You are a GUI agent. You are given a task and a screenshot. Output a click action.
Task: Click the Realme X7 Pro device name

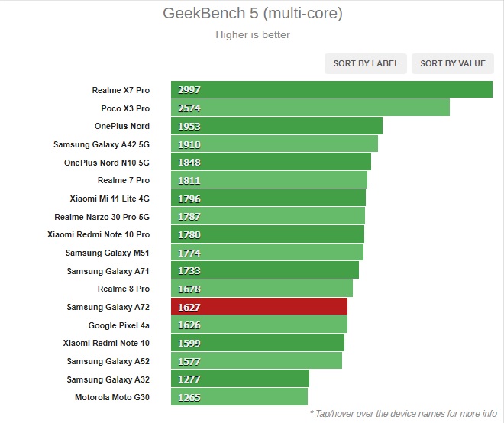[121, 90]
